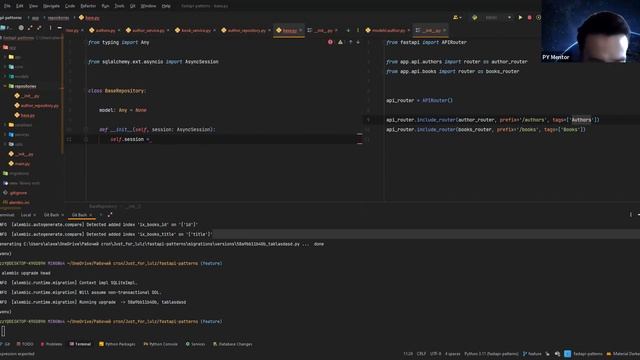Open author_repository.py in project tree
Image resolution: width=640 pixels, height=360 pixels.
click(36, 106)
